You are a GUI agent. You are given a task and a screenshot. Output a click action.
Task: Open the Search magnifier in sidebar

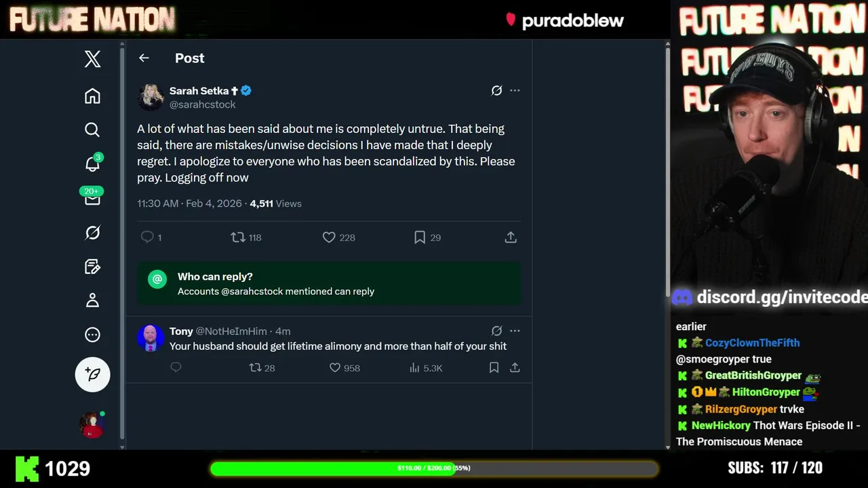click(x=92, y=129)
